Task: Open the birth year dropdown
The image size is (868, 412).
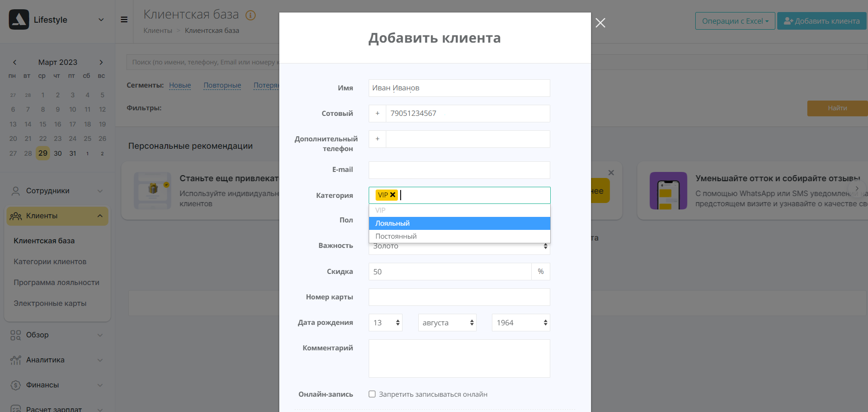Action: pyautogui.click(x=521, y=323)
